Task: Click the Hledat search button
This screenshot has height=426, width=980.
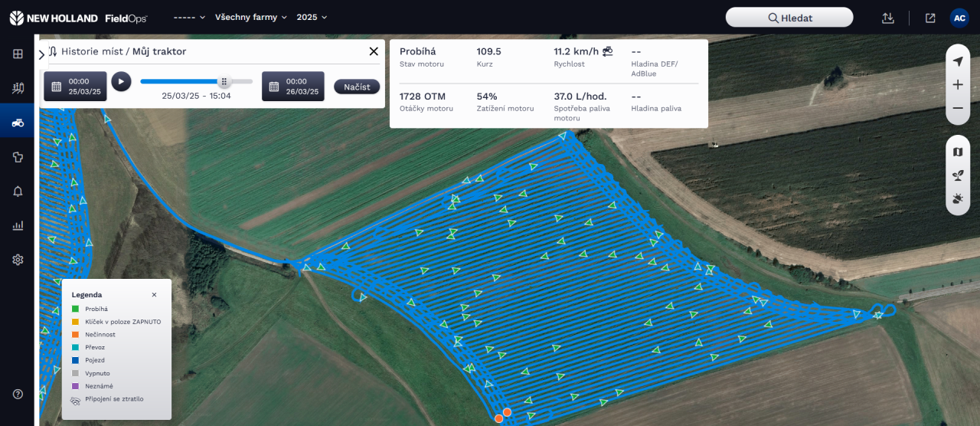Action: tap(789, 18)
